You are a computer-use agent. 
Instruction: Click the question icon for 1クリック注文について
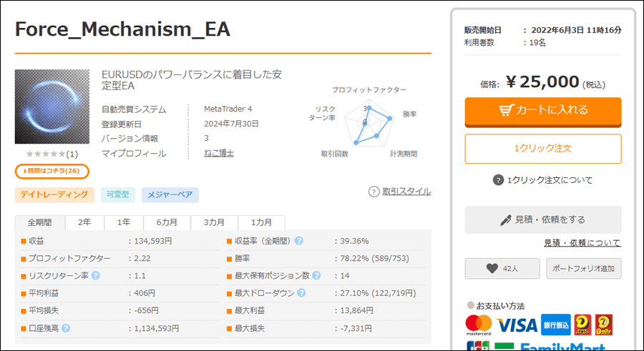[x=498, y=180]
